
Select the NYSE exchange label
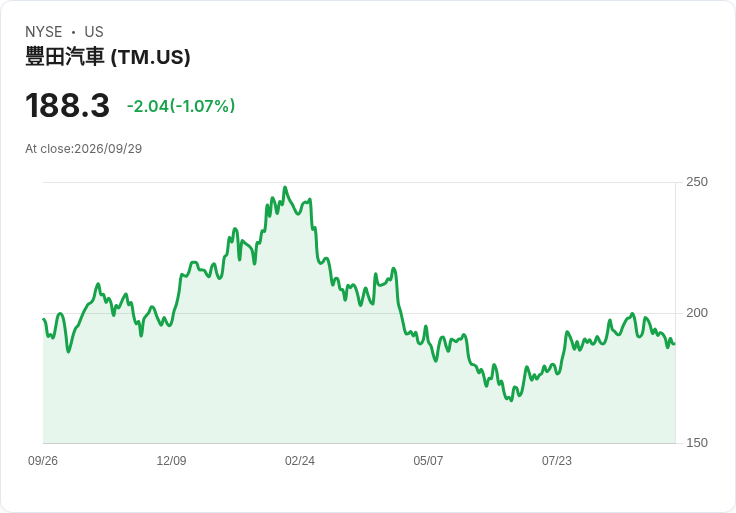point(44,32)
